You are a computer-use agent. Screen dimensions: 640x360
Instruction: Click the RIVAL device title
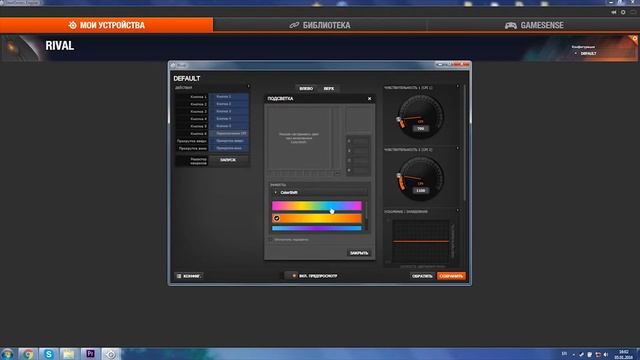coord(60,46)
